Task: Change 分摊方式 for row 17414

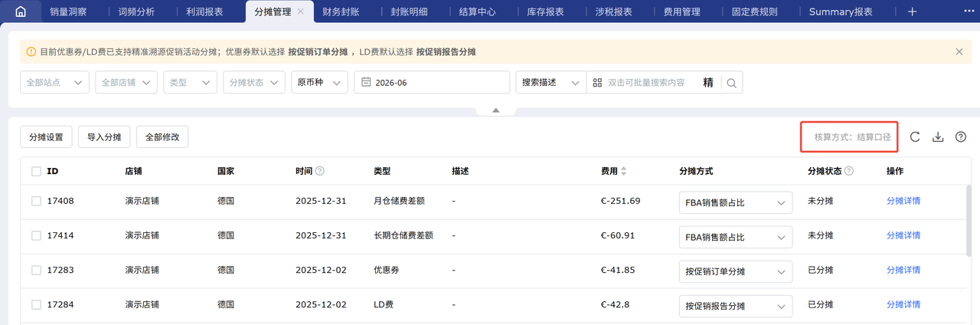Action: click(736, 237)
